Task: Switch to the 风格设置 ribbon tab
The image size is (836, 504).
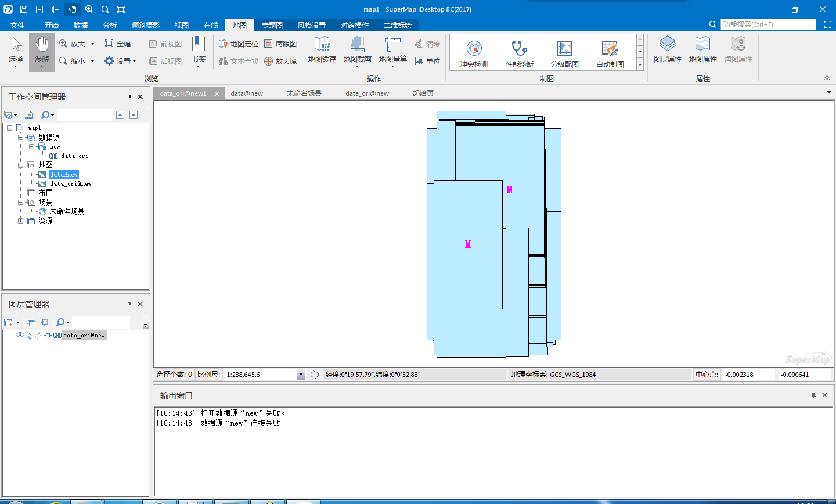Action: [312, 25]
